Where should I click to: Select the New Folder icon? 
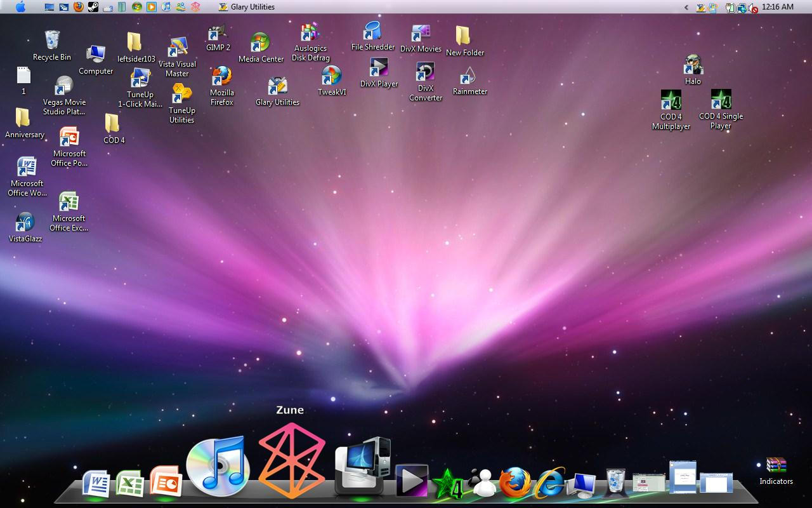[464, 41]
